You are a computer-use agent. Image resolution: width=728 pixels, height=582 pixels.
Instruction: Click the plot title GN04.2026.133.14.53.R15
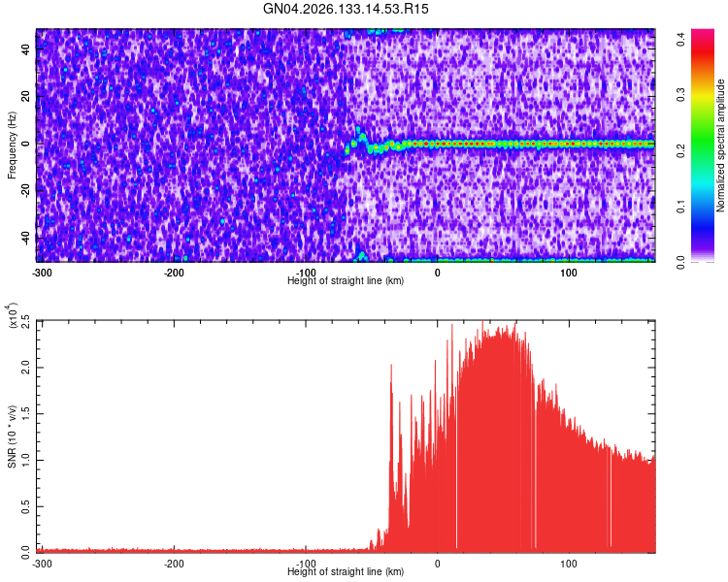(x=346, y=9)
